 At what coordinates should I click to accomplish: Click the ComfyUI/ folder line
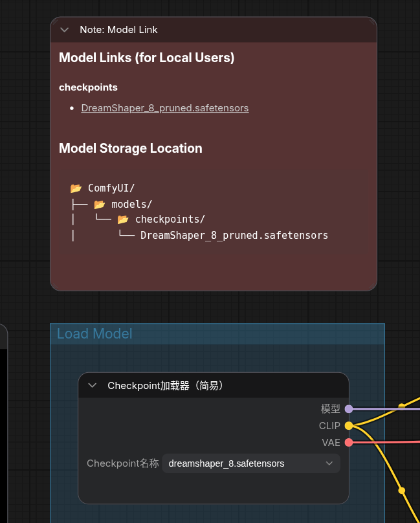coord(102,188)
